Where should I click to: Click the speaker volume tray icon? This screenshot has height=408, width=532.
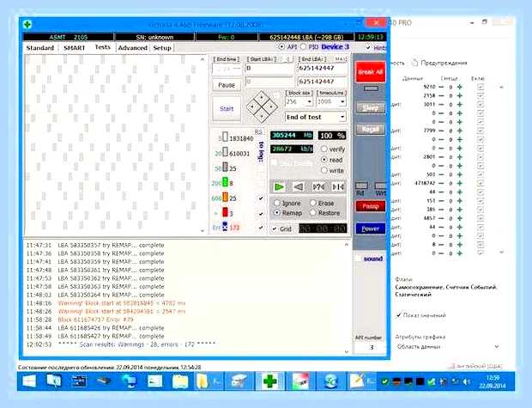[x=467, y=382]
